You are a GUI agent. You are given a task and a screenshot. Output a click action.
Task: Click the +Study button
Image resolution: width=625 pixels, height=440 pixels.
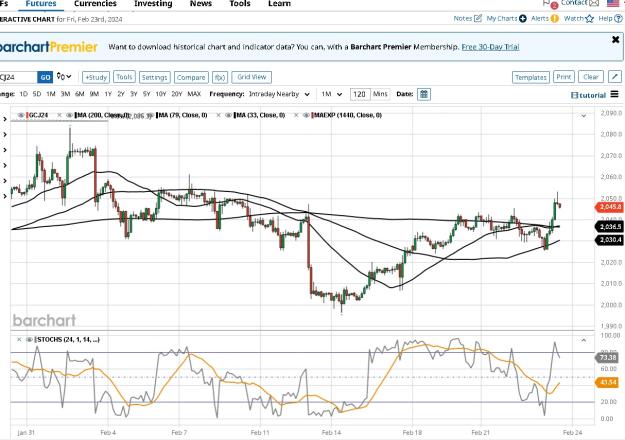click(x=96, y=77)
